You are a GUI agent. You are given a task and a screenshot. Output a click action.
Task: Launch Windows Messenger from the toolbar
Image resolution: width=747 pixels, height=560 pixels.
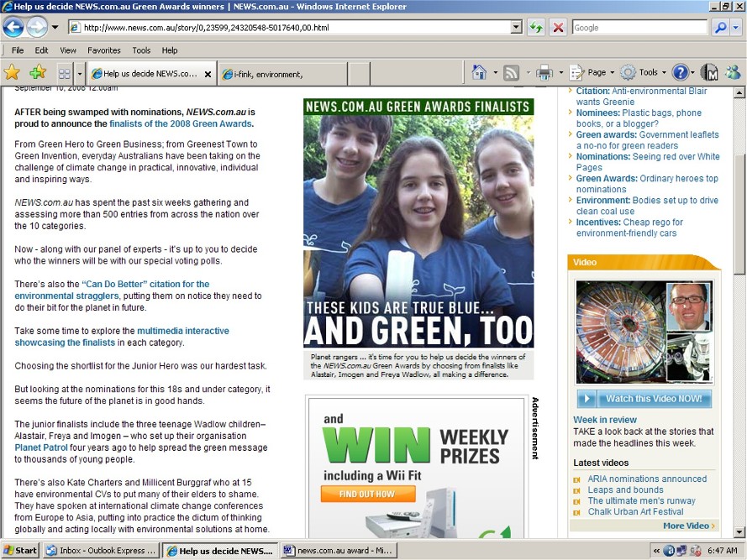(733, 72)
